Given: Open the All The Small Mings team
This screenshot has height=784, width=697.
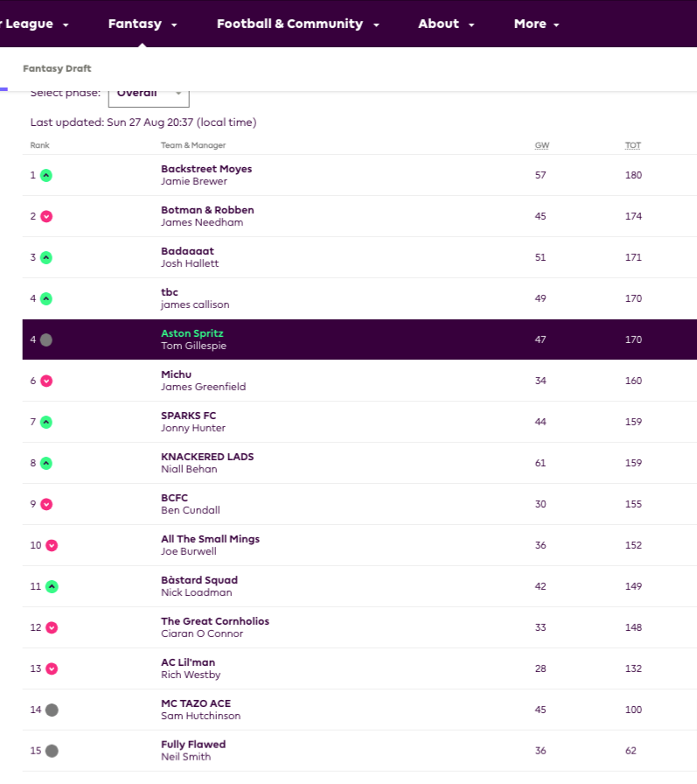Looking at the screenshot, I should coord(210,539).
